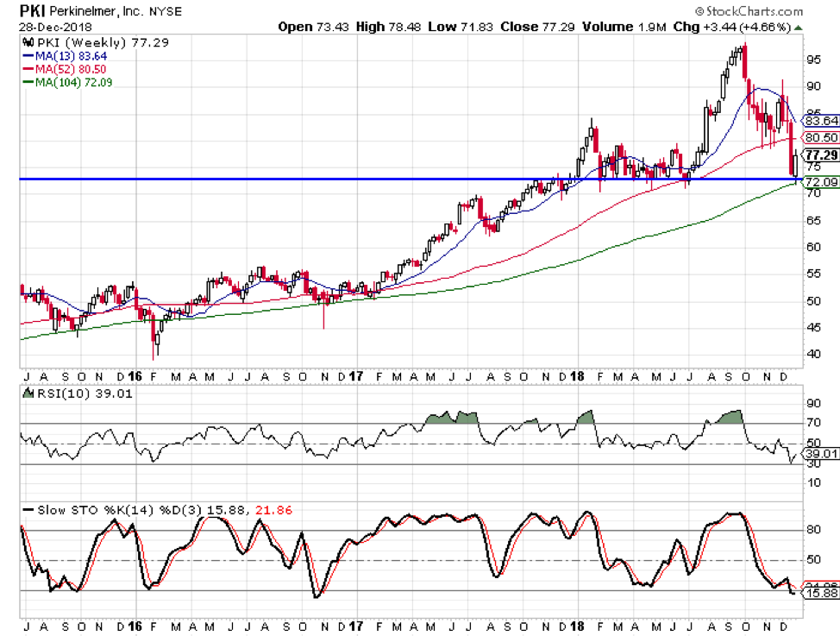
Task: Select the red MA(52) legend line swatch
Action: click(x=28, y=69)
